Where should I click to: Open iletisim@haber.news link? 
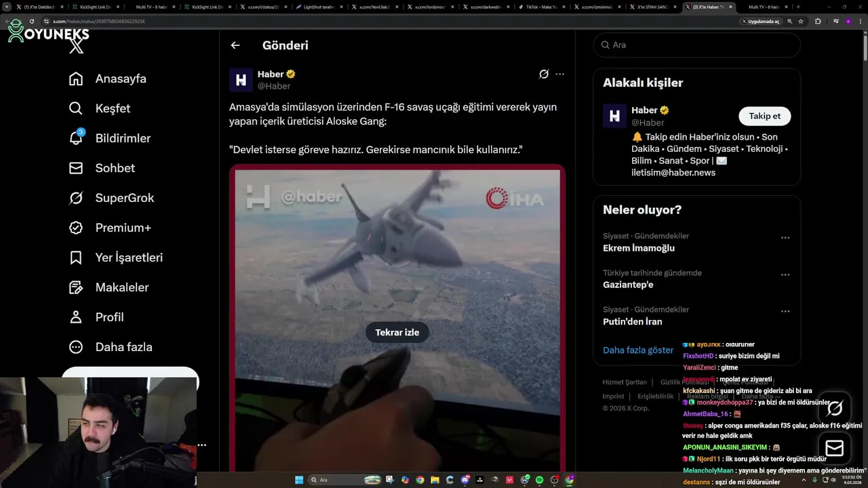(x=673, y=172)
